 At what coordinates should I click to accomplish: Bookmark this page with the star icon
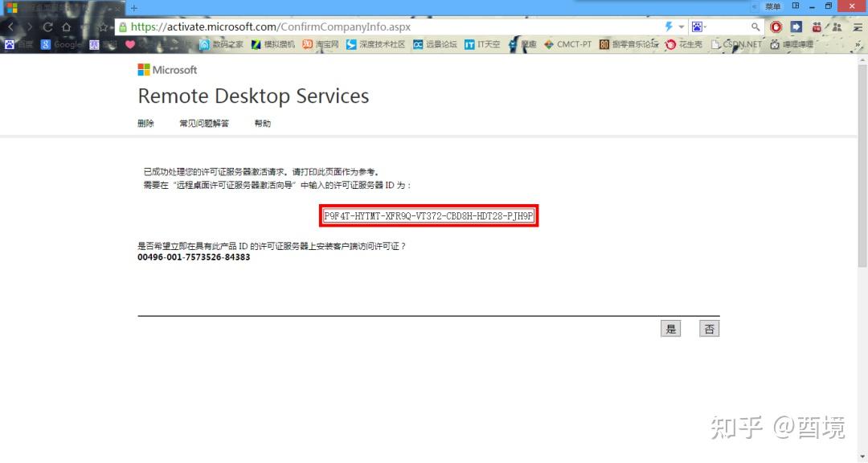pos(103,27)
